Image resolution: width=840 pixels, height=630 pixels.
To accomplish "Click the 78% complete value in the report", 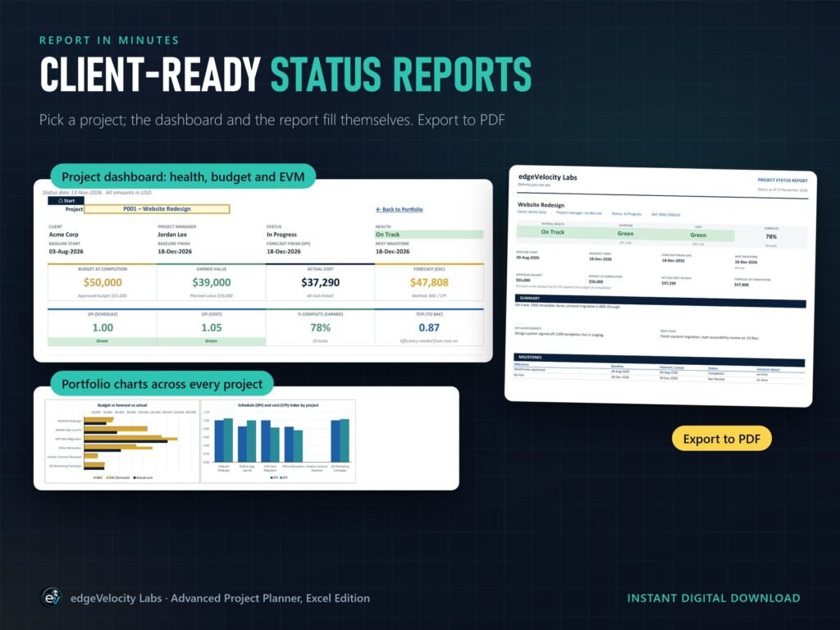I will click(x=771, y=236).
